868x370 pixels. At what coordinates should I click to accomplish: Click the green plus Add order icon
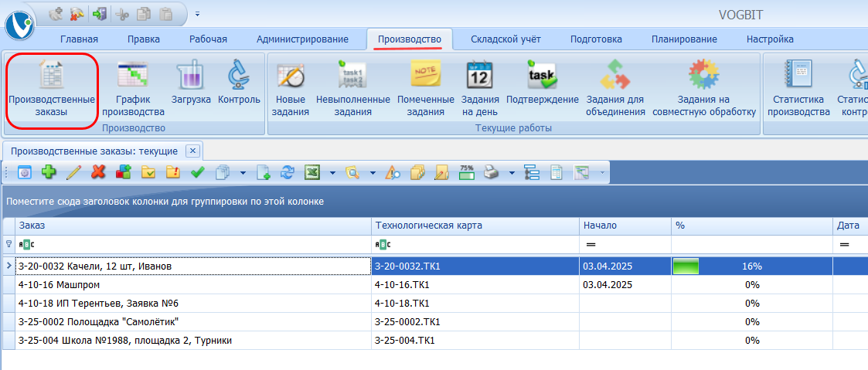(x=49, y=172)
